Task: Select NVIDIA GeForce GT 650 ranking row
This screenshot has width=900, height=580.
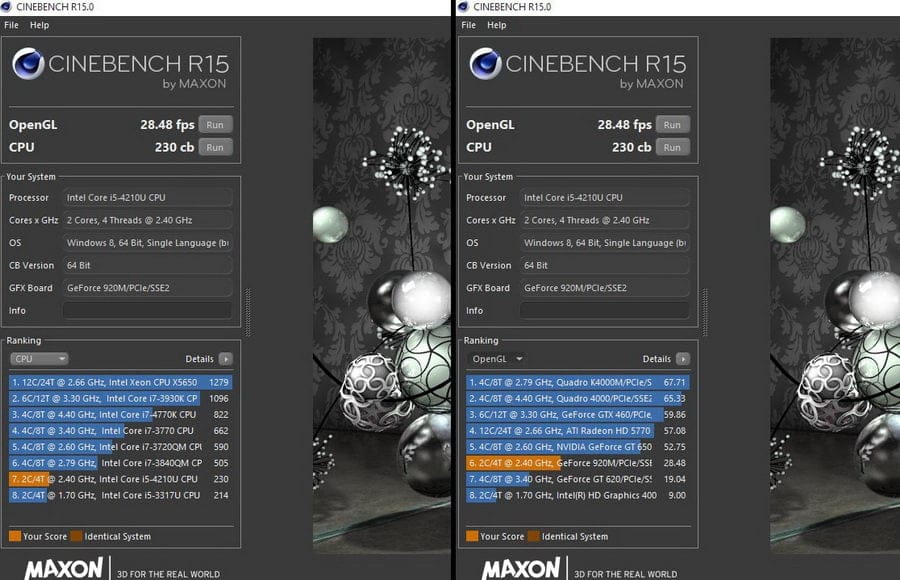Action: 578,447
